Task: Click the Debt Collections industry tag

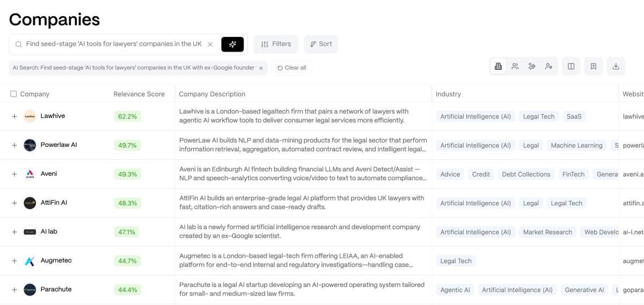Action: click(x=526, y=174)
